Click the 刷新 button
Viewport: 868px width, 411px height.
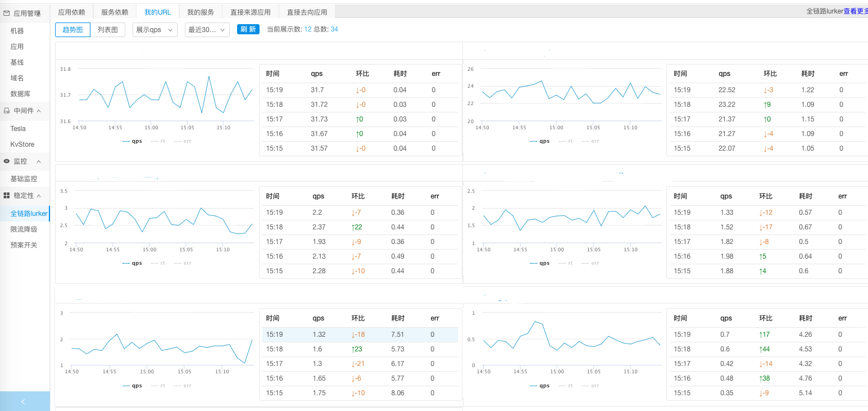[x=248, y=29]
